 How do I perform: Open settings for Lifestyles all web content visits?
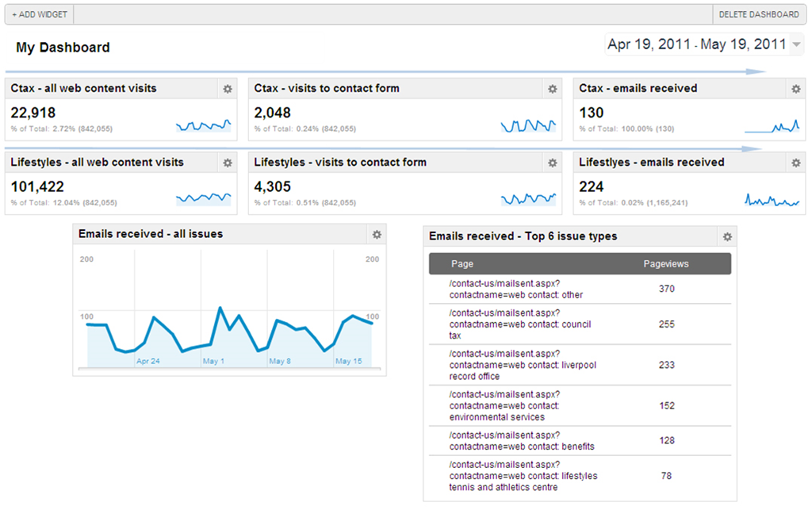228,163
